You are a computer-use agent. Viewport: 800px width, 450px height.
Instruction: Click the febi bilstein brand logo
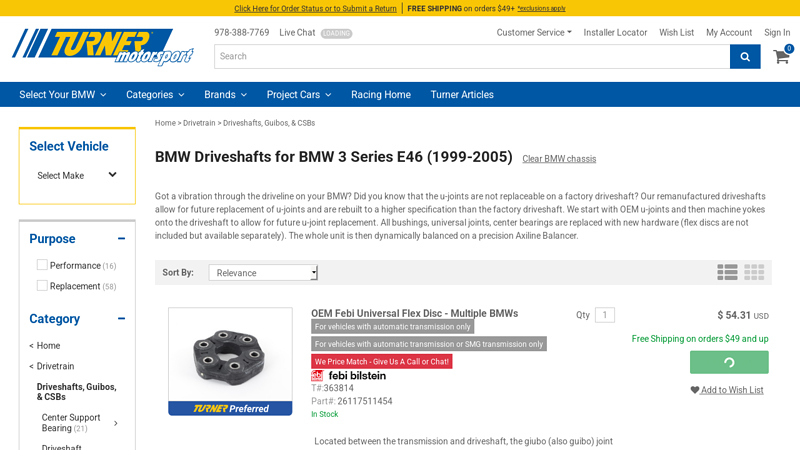pyautogui.click(x=349, y=376)
